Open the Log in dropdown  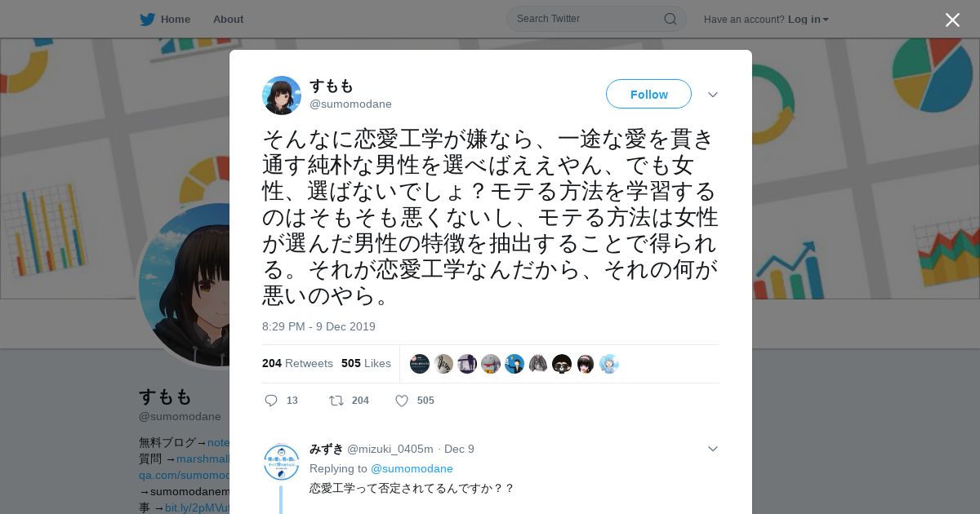pyautogui.click(x=808, y=19)
